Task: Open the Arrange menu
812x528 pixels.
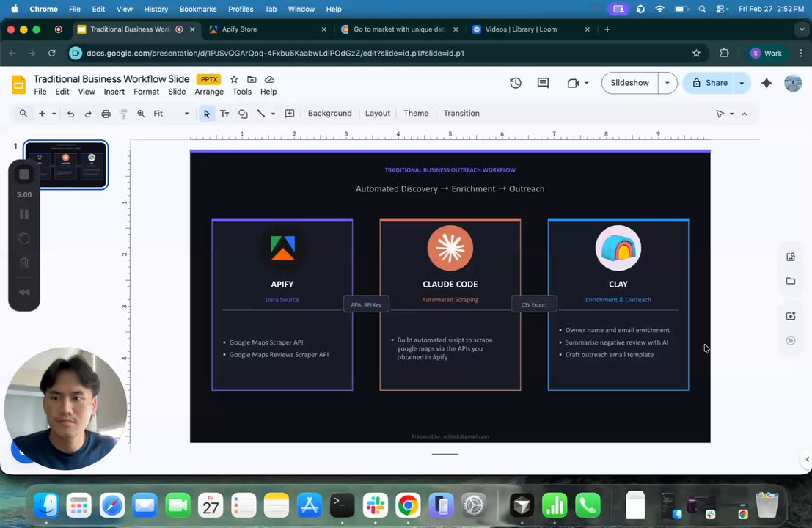Action: (209, 92)
